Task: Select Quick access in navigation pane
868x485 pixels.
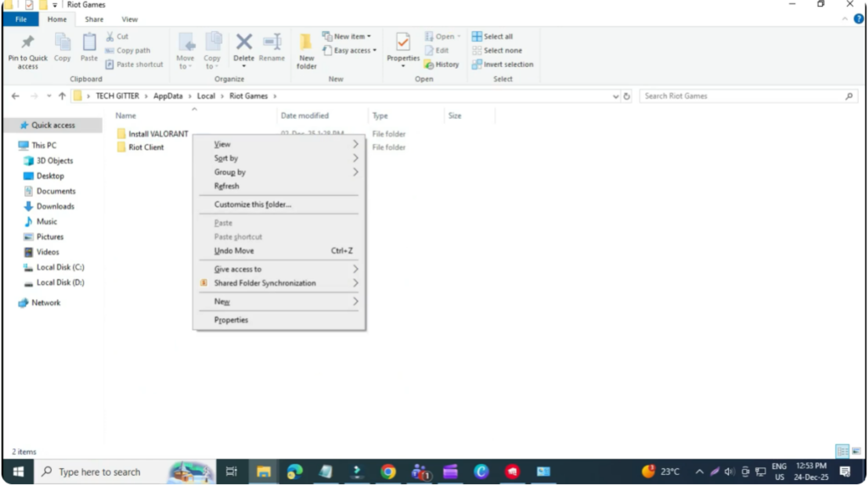Action: 53,125
